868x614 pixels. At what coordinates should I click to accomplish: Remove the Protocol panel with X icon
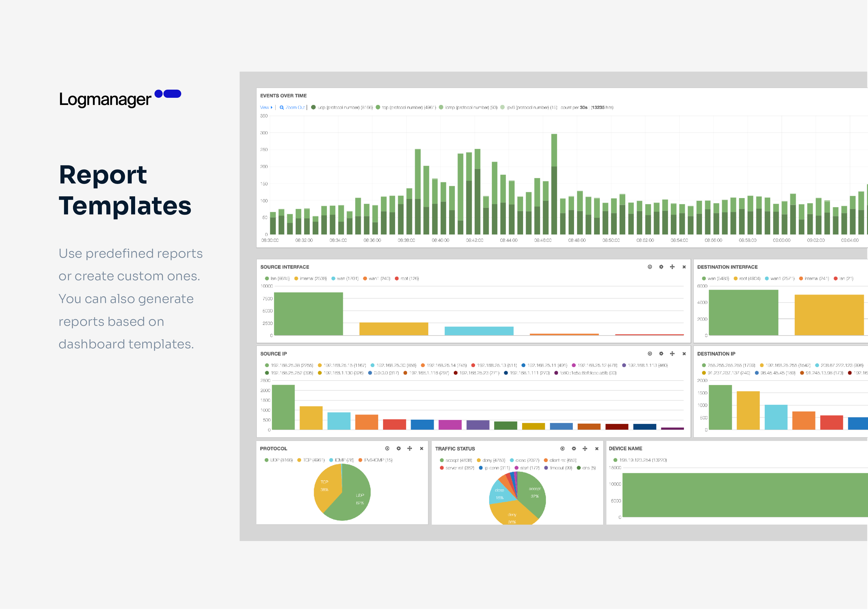(422, 448)
